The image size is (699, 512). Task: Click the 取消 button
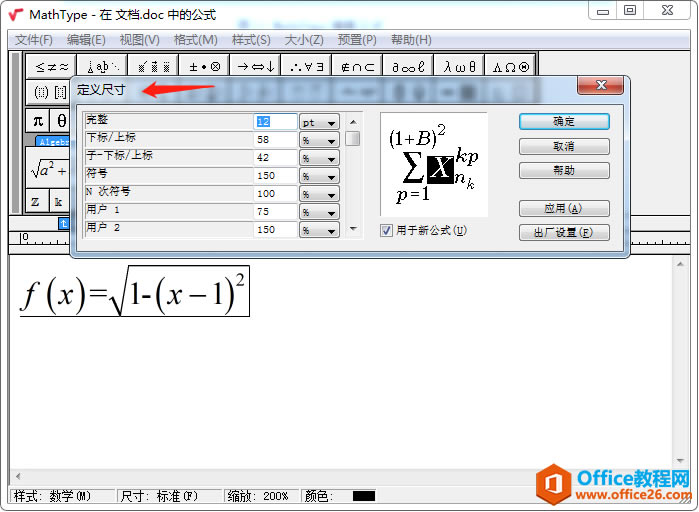564,146
